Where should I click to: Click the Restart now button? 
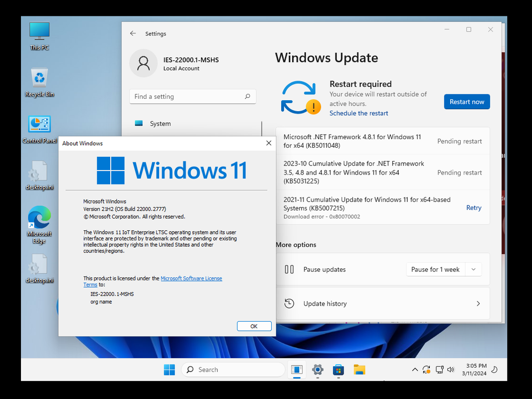click(467, 102)
